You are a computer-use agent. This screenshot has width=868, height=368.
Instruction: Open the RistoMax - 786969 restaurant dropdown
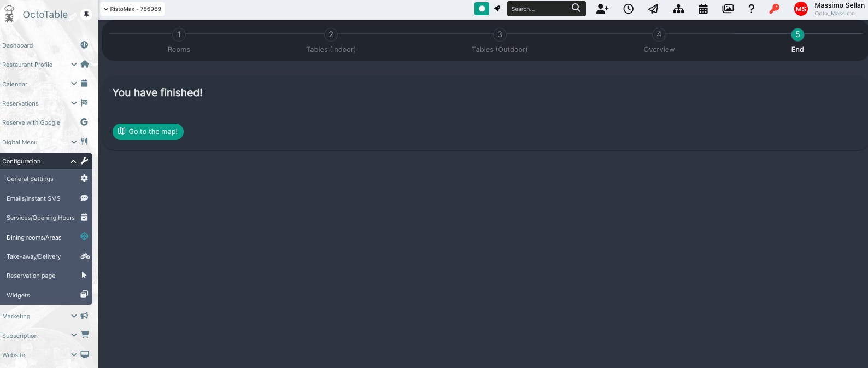(133, 9)
